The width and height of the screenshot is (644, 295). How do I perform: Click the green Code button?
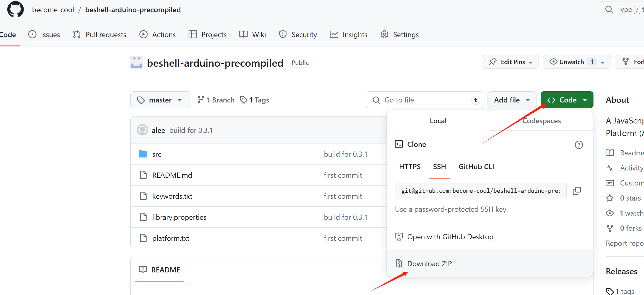coord(567,100)
